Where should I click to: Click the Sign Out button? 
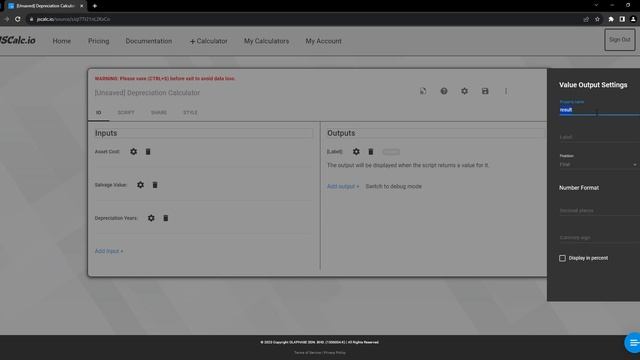620,40
